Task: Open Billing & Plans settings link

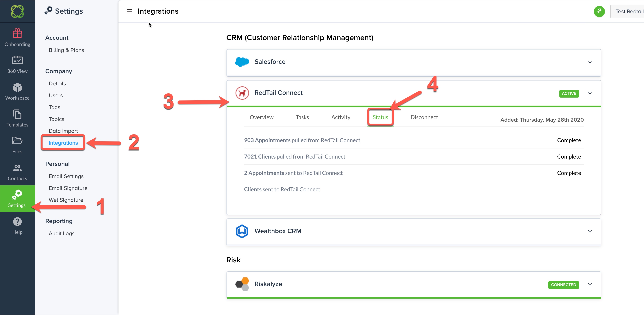Action: tap(66, 50)
